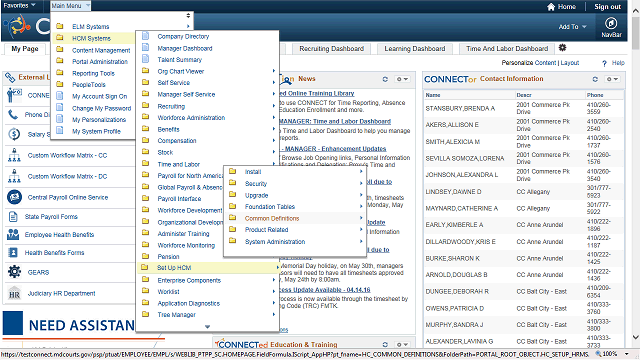Viewport: 640px width, 360px height.
Task: Click the browser zoom level 100% control
Action: click(x=611, y=354)
